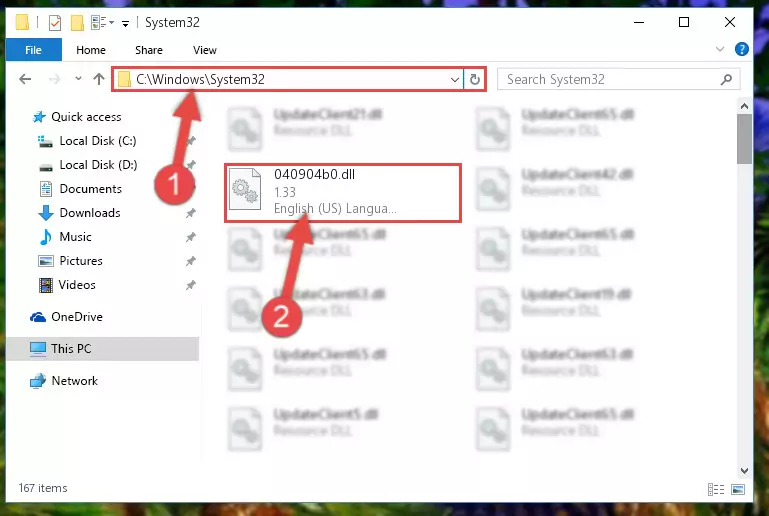
Task: Open Pictures in the sidebar
Action: pos(81,261)
